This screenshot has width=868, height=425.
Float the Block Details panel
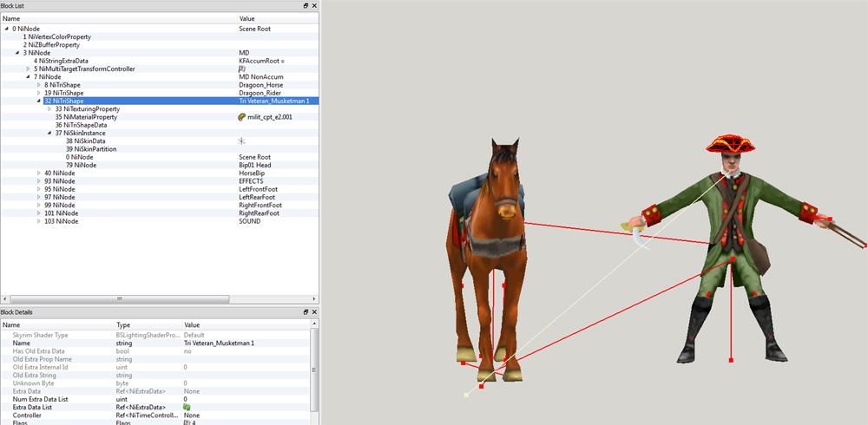[306, 312]
